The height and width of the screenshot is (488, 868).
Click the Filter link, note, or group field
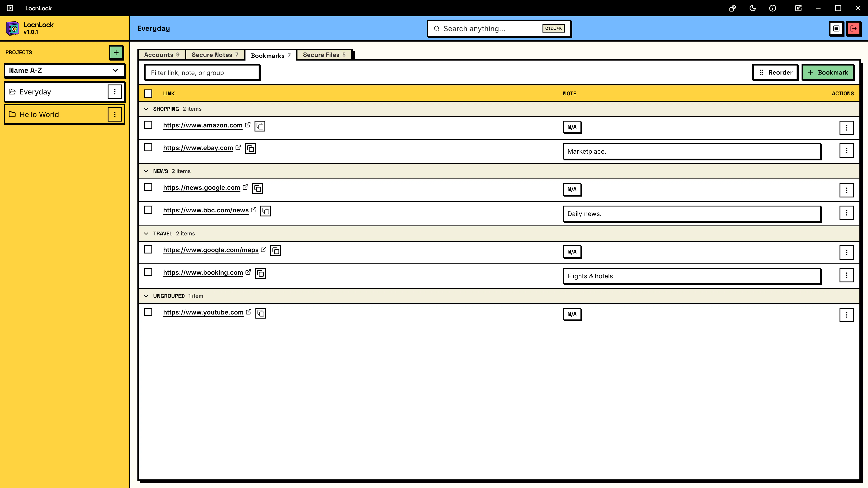pyautogui.click(x=202, y=73)
